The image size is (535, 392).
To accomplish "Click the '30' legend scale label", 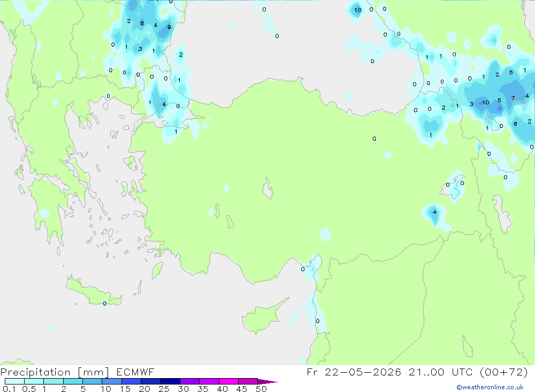I will [184, 389].
